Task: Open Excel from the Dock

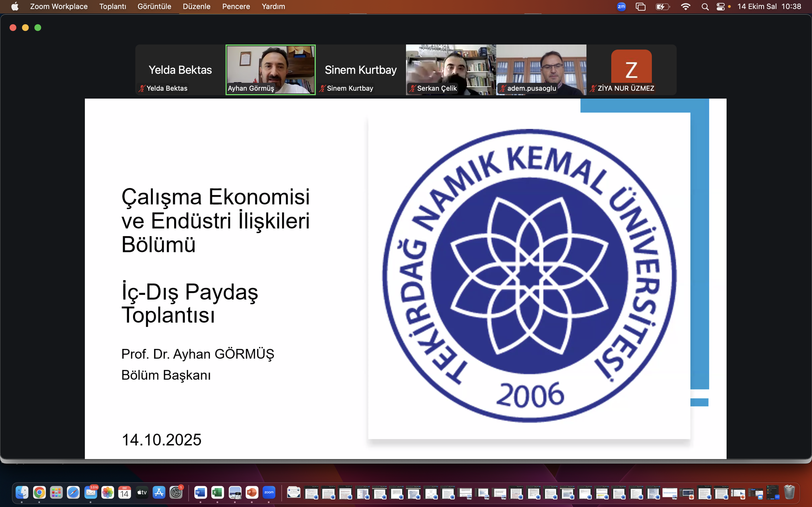Action: tap(217, 492)
